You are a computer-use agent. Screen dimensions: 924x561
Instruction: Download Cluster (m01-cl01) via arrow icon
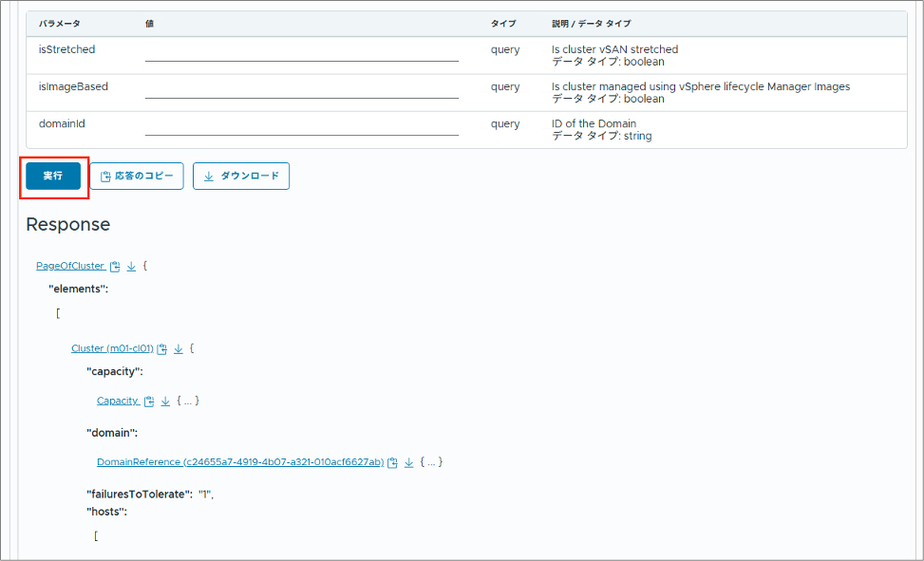click(x=179, y=349)
